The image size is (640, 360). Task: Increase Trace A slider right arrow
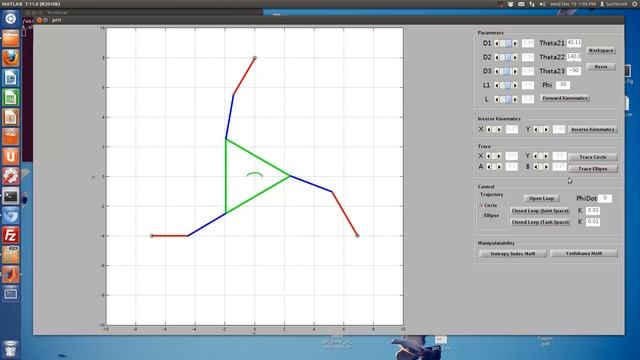(x=499, y=167)
